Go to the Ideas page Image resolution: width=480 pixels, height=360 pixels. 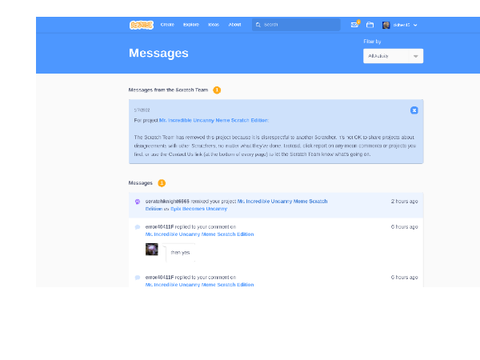click(214, 25)
